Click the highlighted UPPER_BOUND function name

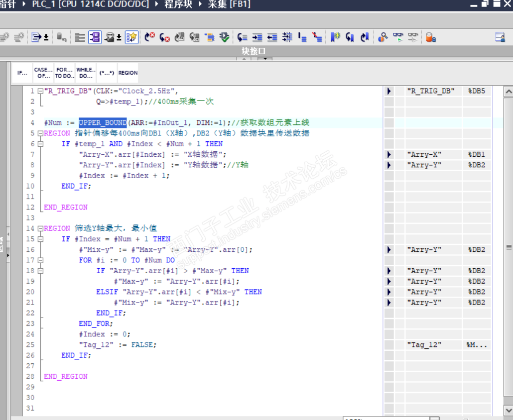(x=103, y=122)
